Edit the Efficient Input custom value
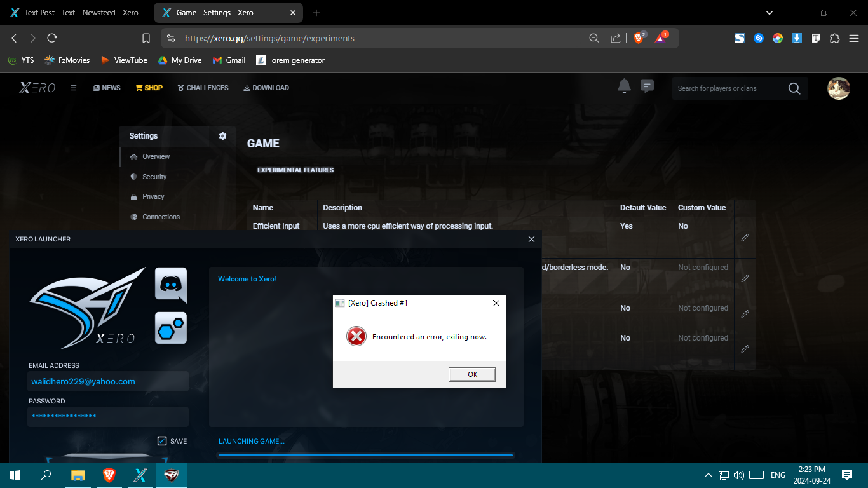Image resolution: width=868 pixels, height=488 pixels. click(x=745, y=238)
